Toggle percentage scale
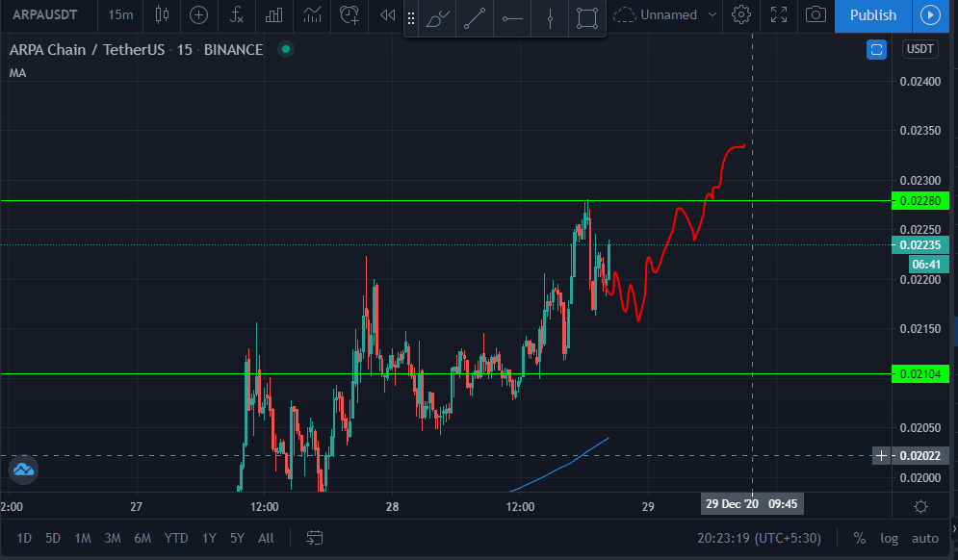The height and width of the screenshot is (560, 958). [x=860, y=538]
